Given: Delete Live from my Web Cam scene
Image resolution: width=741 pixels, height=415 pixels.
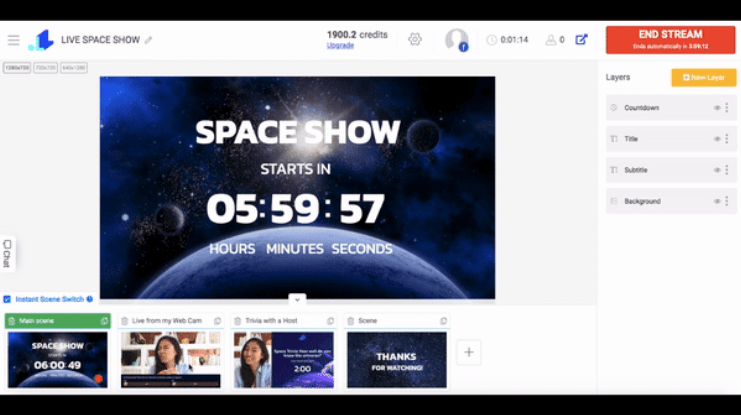Looking at the screenshot, I should click(124, 321).
